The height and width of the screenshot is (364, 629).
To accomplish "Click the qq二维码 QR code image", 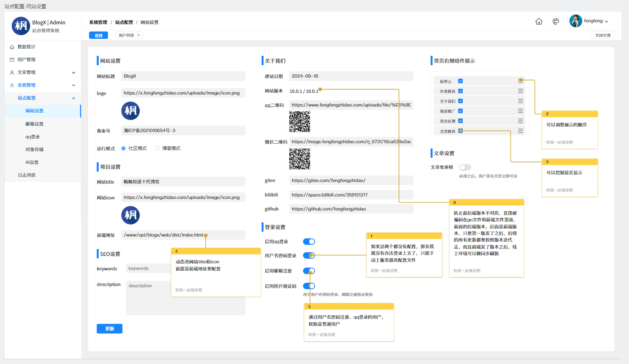I will [x=300, y=122].
